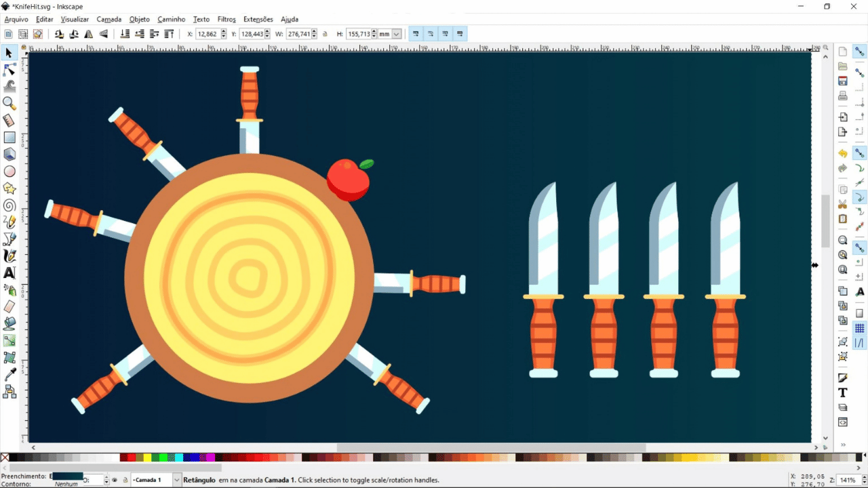
Task: Click the Undo yellow arrow icon
Action: pyautogui.click(x=842, y=153)
